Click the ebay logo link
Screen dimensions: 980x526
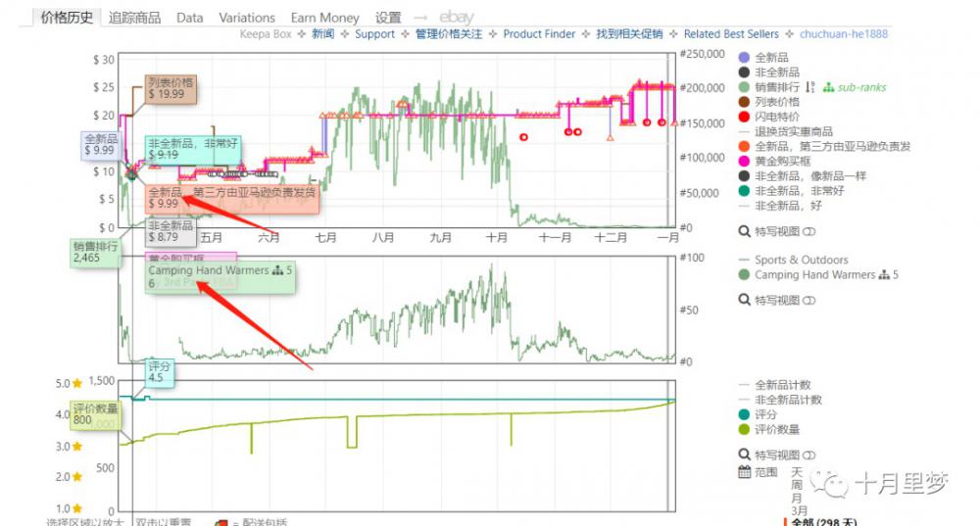pyautogui.click(x=457, y=18)
